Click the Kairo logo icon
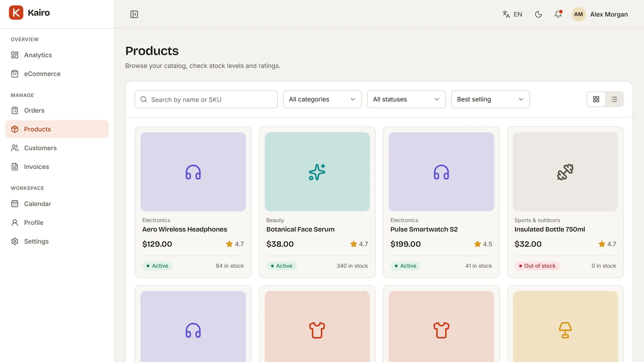The width and height of the screenshot is (644, 362). [16, 13]
